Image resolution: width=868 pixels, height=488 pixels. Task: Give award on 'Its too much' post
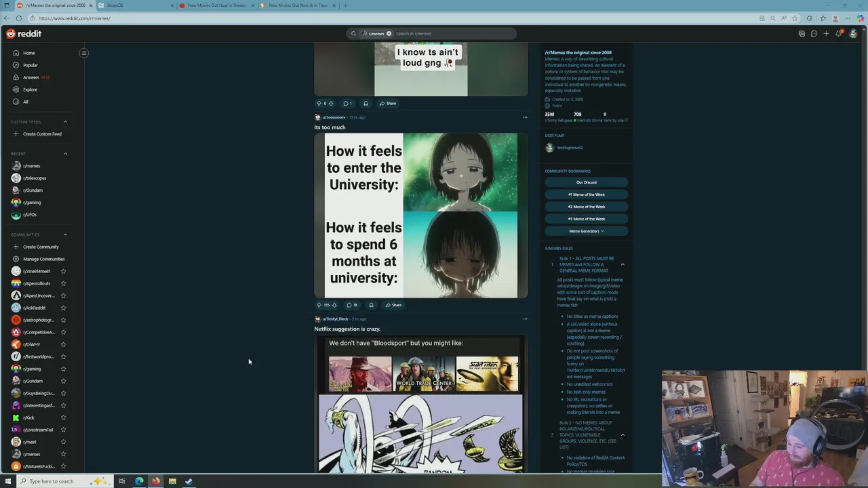pos(371,305)
